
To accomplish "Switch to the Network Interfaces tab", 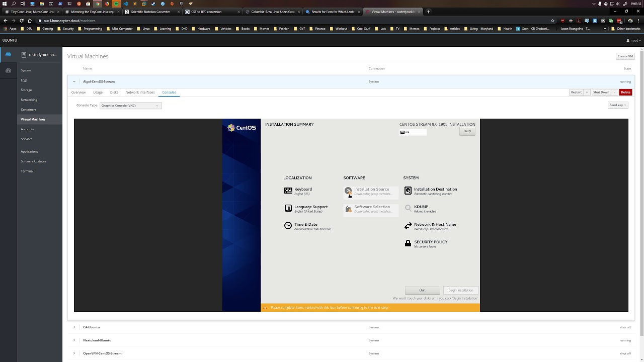I will point(140,93).
